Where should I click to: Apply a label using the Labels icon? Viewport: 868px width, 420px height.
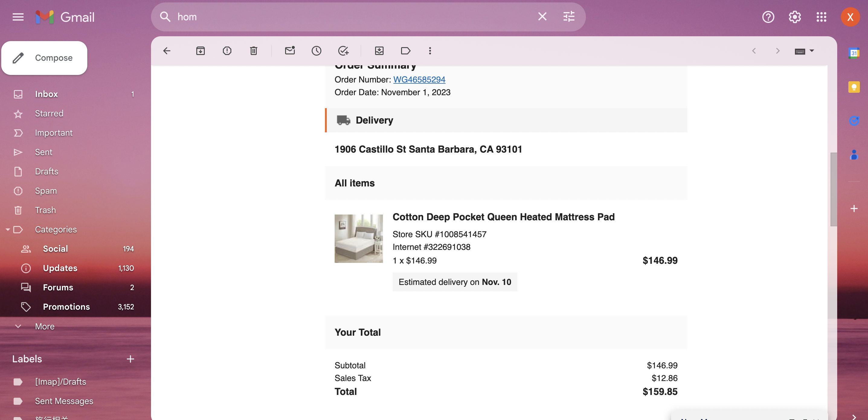coord(406,51)
